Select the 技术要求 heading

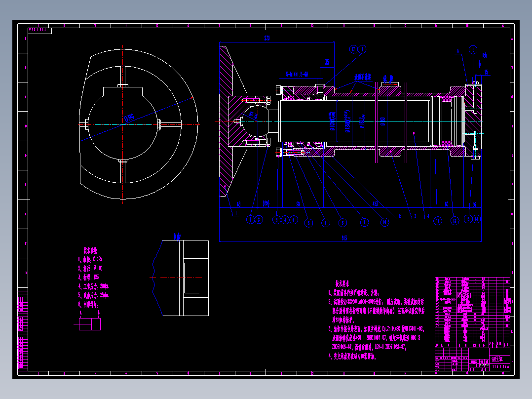[342, 283]
